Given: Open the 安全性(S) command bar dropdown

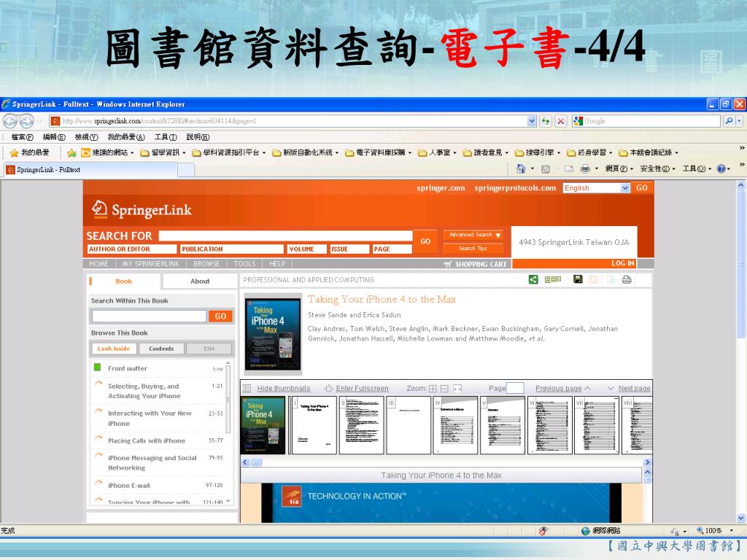Looking at the screenshot, I should 657,168.
